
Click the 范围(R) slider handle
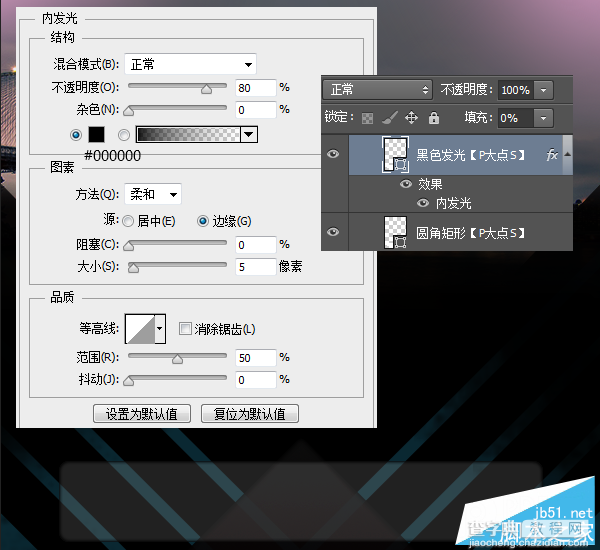tap(177, 359)
